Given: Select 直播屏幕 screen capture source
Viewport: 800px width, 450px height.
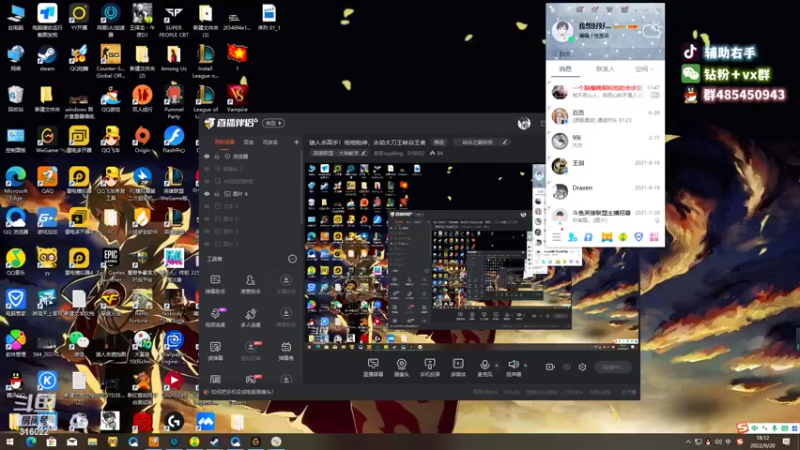Looking at the screenshot, I should click(x=373, y=367).
